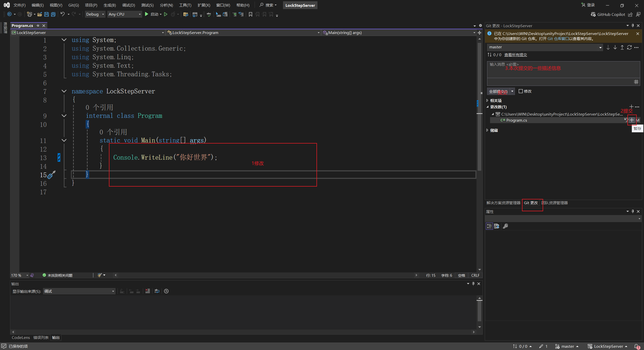Click the Push up arrow in Git panel
The image size is (644, 350).
[622, 47]
